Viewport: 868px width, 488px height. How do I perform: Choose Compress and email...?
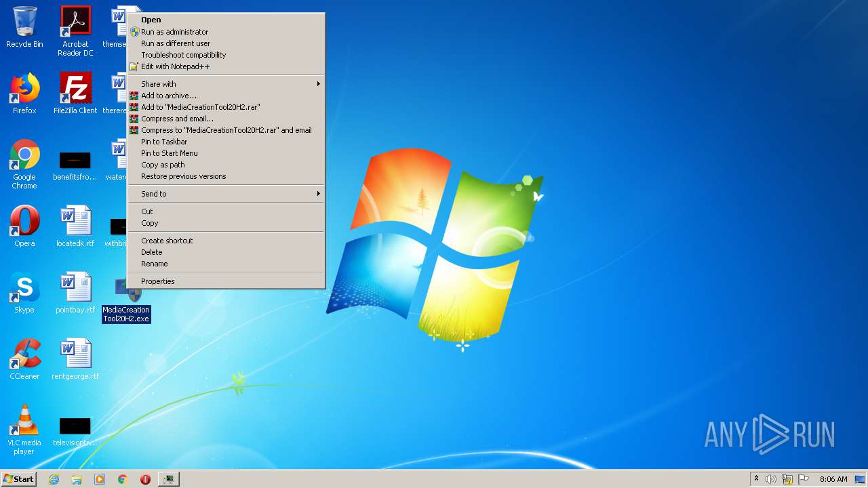(226, 119)
